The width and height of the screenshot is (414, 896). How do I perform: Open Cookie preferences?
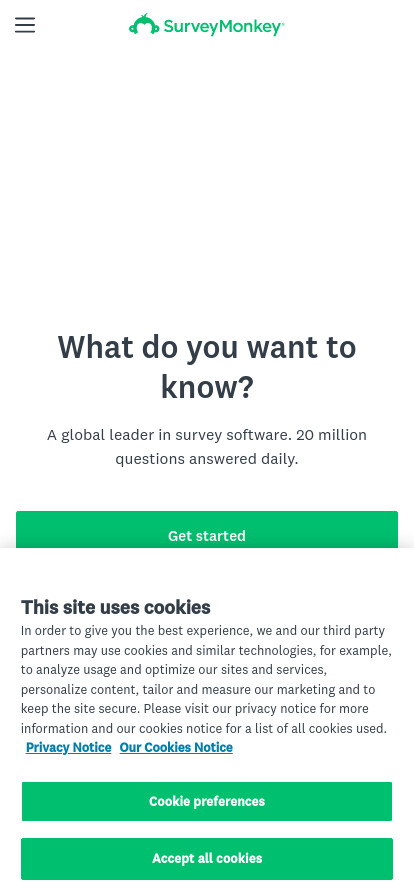(207, 801)
